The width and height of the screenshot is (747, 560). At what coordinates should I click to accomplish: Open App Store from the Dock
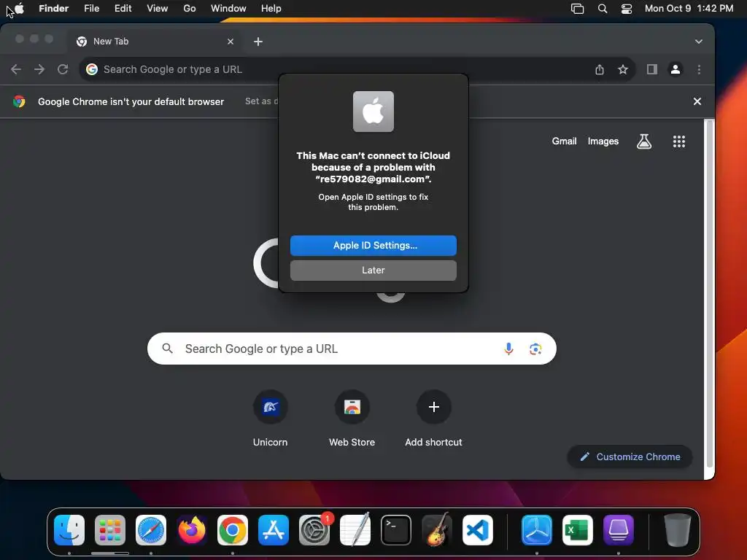click(274, 530)
